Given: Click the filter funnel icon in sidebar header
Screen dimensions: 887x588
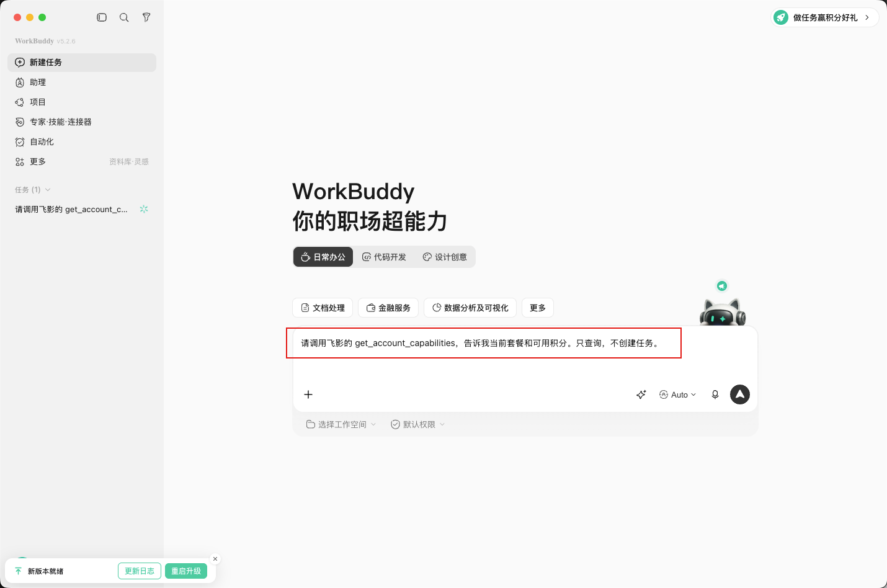Looking at the screenshot, I should tap(146, 17).
